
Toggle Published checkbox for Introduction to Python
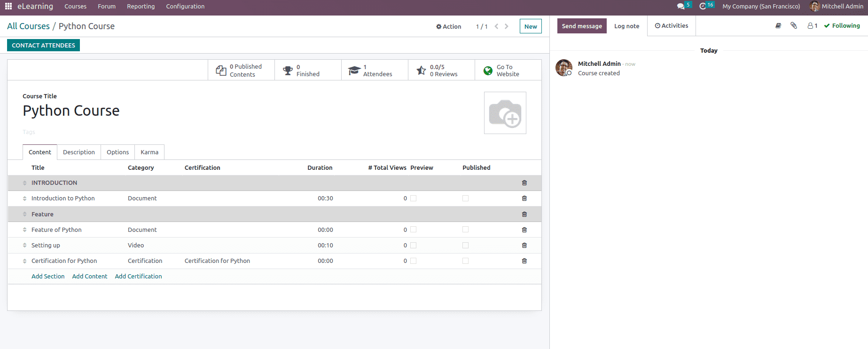coord(466,198)
